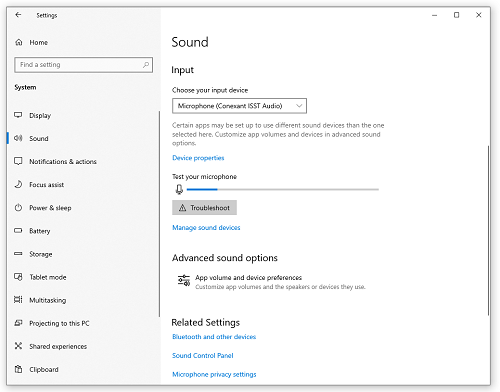Maximize the Settings window
This screenshot has width=500, height=392.
pyautogui.click(x=456, y=15)
